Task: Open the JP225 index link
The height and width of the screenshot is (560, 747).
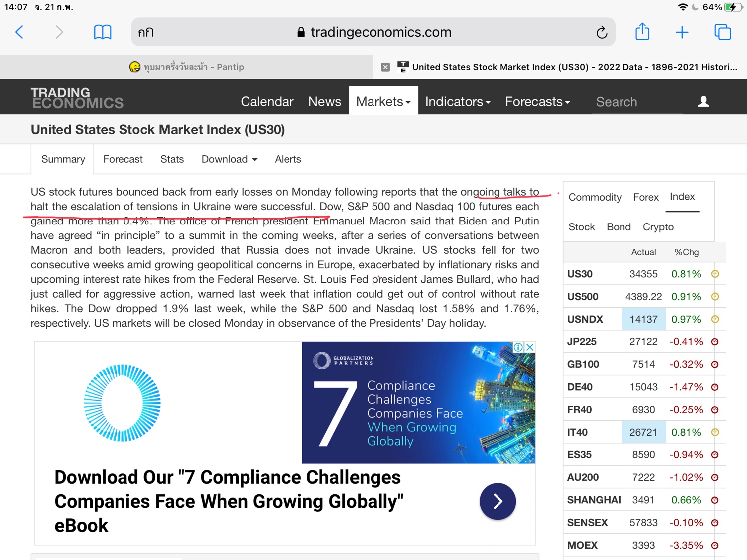Action: point(581,342)
